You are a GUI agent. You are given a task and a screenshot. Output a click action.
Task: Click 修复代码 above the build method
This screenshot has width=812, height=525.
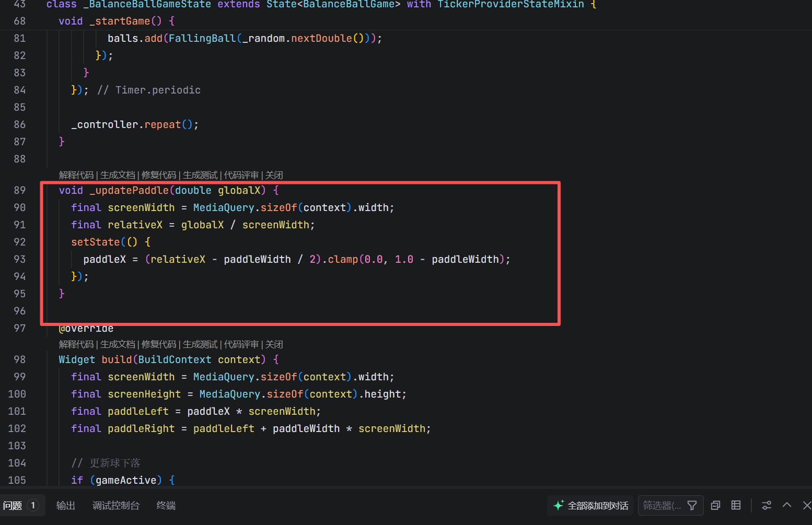coord(159,344)
